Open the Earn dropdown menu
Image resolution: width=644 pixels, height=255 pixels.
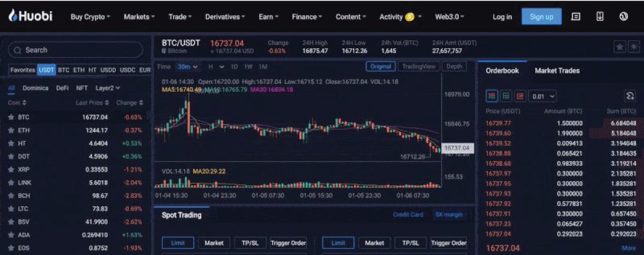268,17
